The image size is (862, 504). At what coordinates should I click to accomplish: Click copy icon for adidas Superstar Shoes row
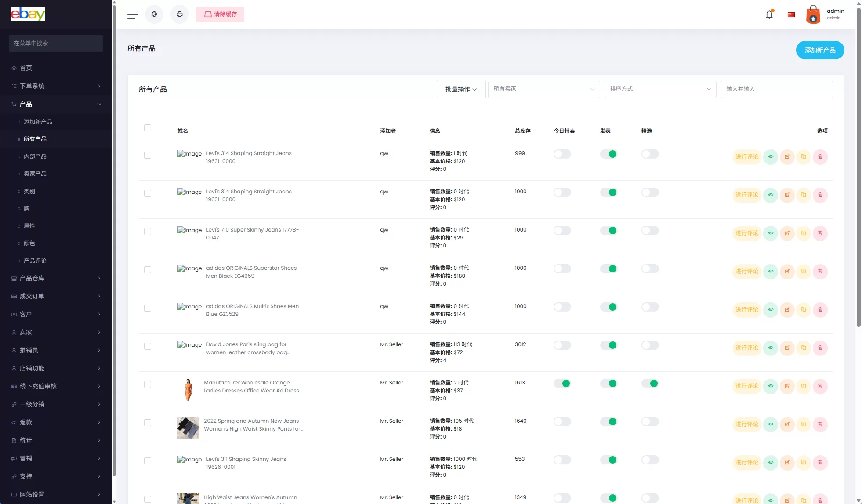click(x=804, y=272)
